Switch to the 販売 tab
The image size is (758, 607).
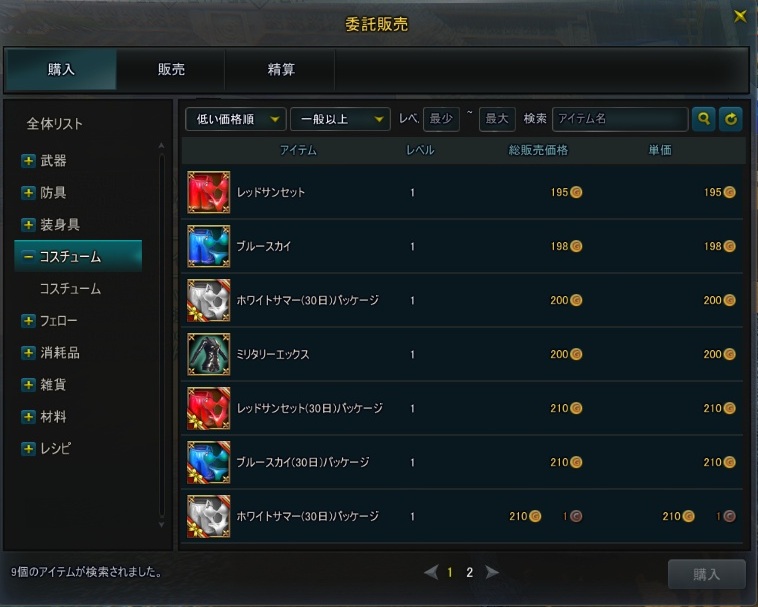coord(171,69)
